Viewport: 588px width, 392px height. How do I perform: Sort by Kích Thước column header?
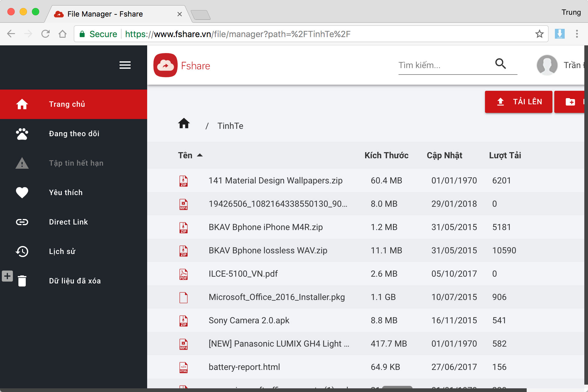click(386, 155)
